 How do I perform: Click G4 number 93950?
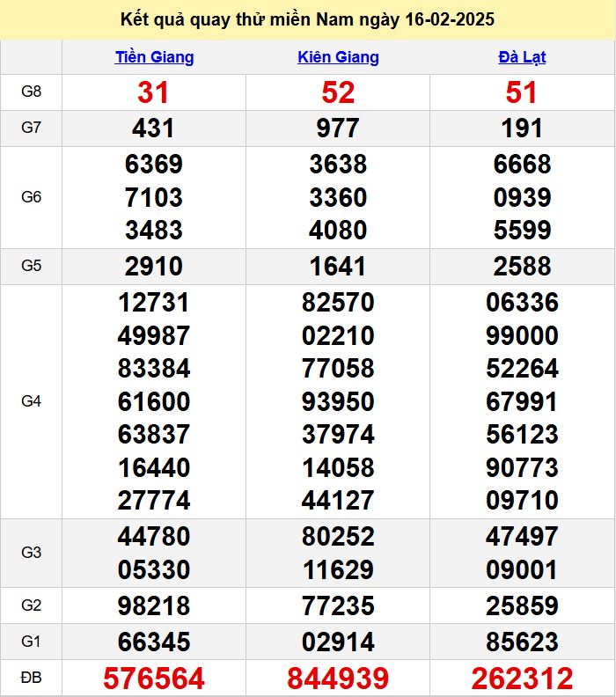click(338, 402)
